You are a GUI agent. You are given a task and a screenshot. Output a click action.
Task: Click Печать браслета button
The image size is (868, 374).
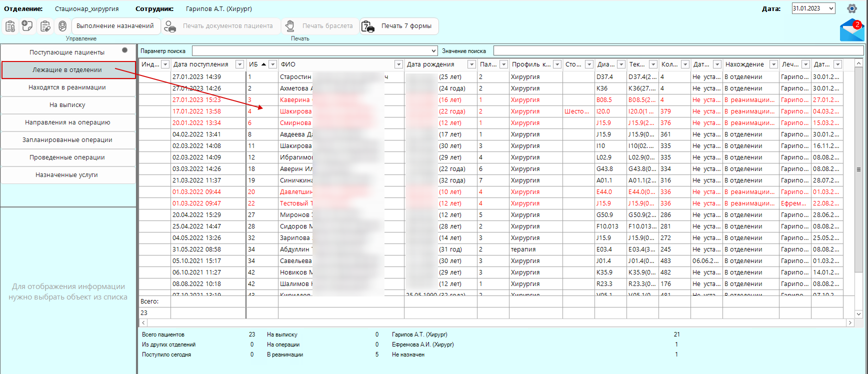coord(319,26)
